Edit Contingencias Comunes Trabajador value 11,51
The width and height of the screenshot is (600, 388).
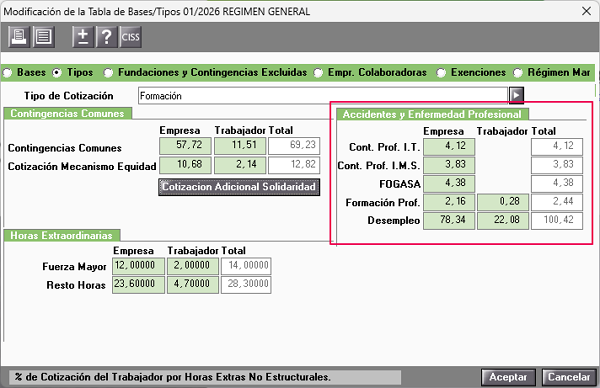(x=240, y=145)
